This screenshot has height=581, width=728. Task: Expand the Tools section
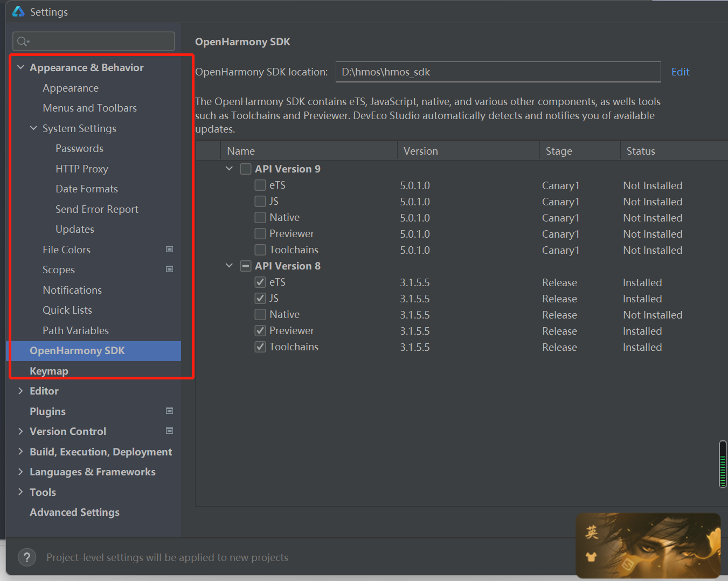[20, 492]
